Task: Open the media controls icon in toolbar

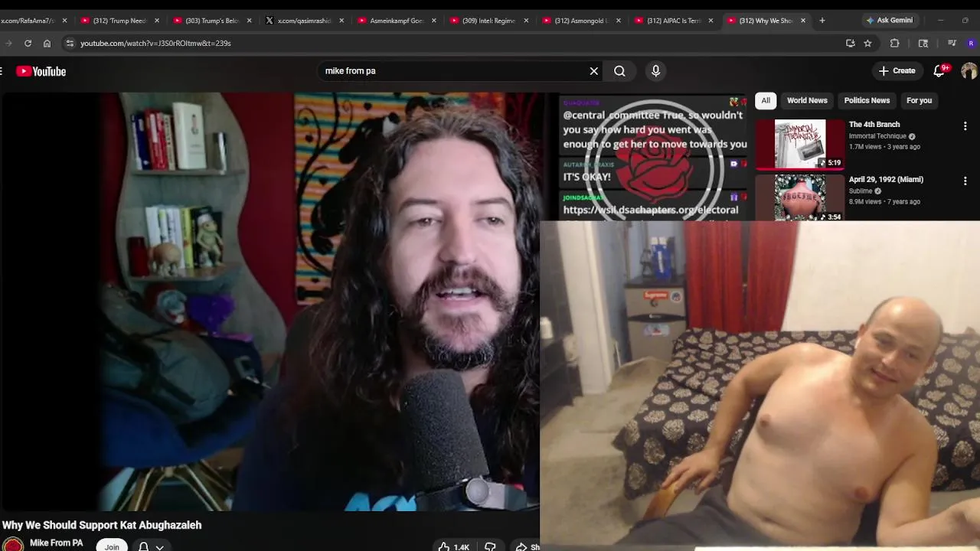Action: point(952,44)
